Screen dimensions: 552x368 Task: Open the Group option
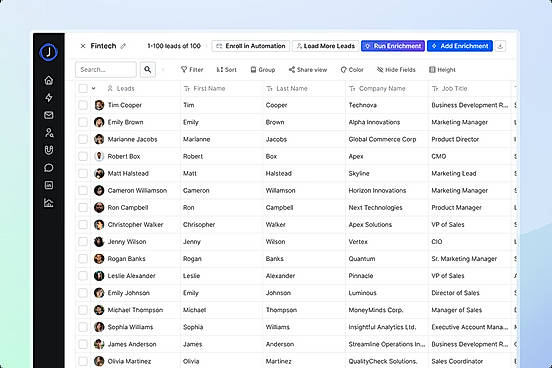pos(263,70)
